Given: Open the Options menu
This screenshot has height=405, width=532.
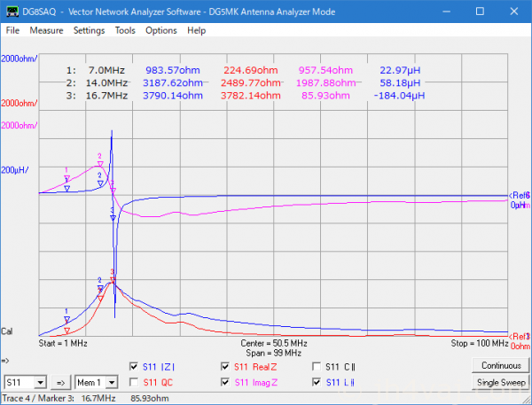Looking at the screenshot, I should [160, 30].
